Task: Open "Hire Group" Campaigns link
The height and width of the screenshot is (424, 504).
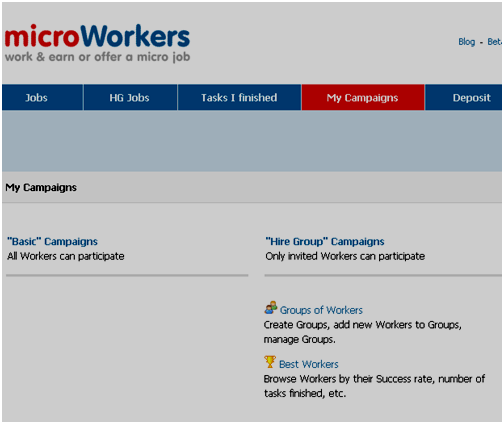Action: click(325, 241)
